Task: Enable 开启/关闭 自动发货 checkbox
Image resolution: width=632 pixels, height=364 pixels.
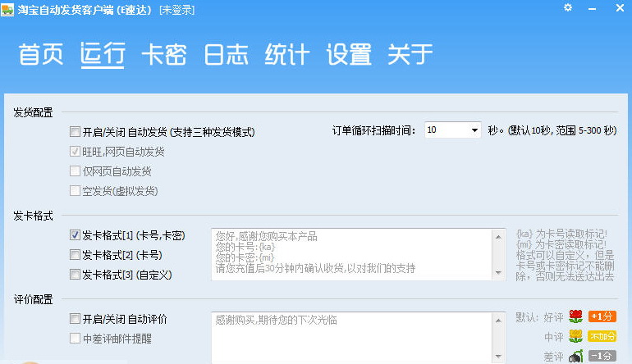Action: [75, 132]
